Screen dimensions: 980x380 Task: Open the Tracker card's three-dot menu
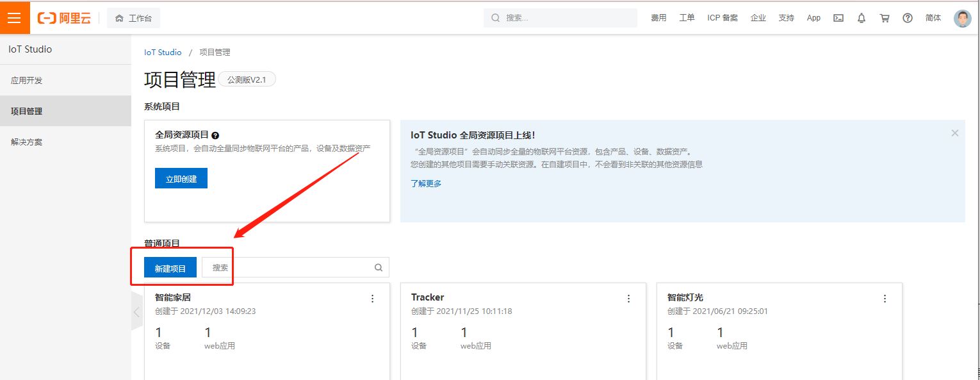tap(629, 299)
